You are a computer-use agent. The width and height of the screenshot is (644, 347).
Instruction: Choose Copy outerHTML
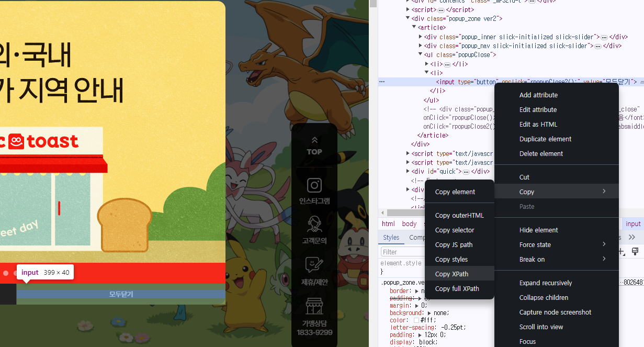tap(460, 215)
